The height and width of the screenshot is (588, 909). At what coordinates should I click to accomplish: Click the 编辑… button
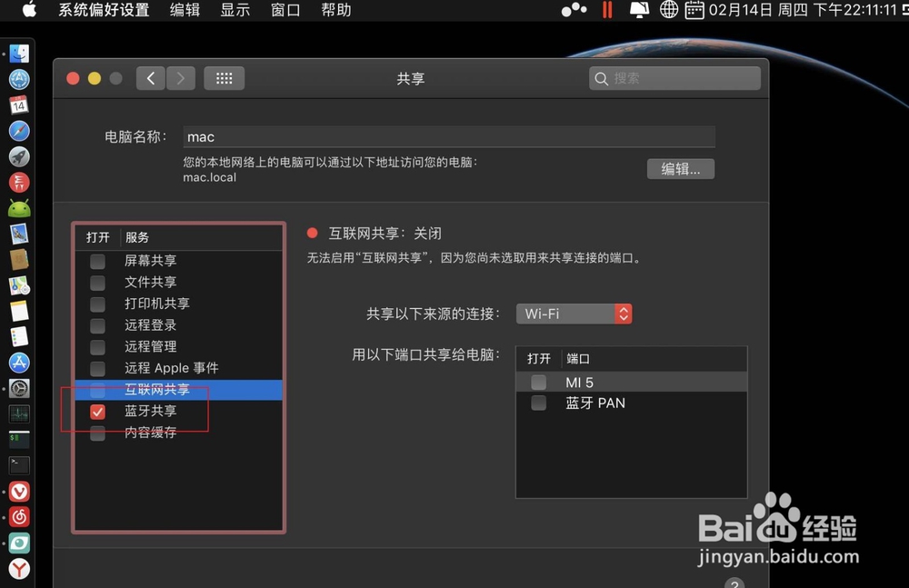[680, 168]
